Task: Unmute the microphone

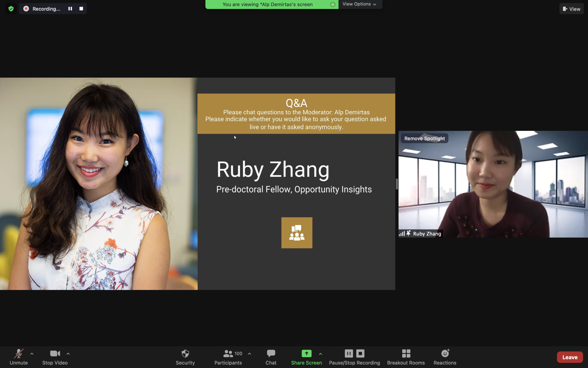Action: [x=19, y=357]
